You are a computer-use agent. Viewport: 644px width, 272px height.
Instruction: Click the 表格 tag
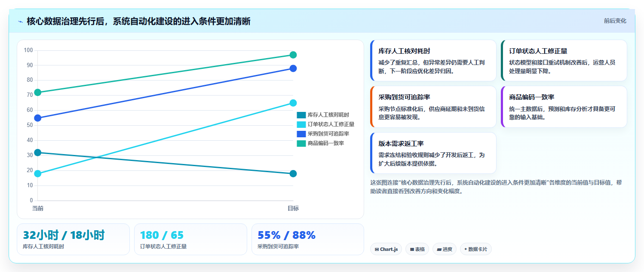417,249
